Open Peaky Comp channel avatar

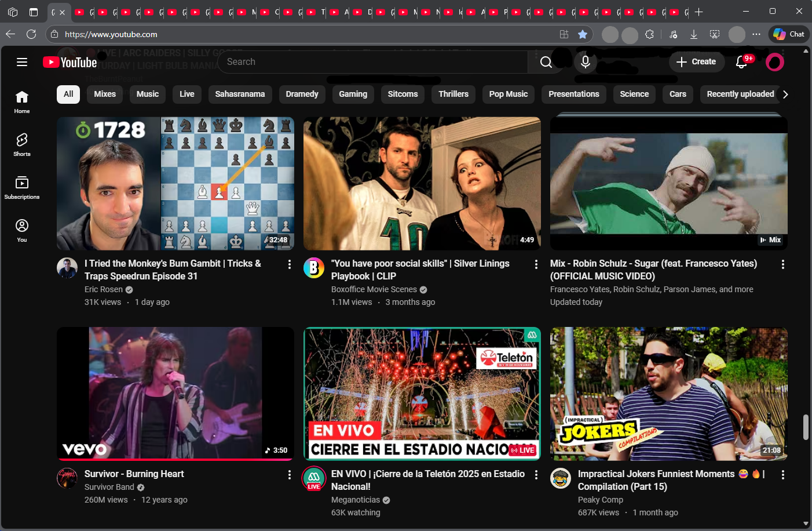pyautogui.click(x=561, y=478)
